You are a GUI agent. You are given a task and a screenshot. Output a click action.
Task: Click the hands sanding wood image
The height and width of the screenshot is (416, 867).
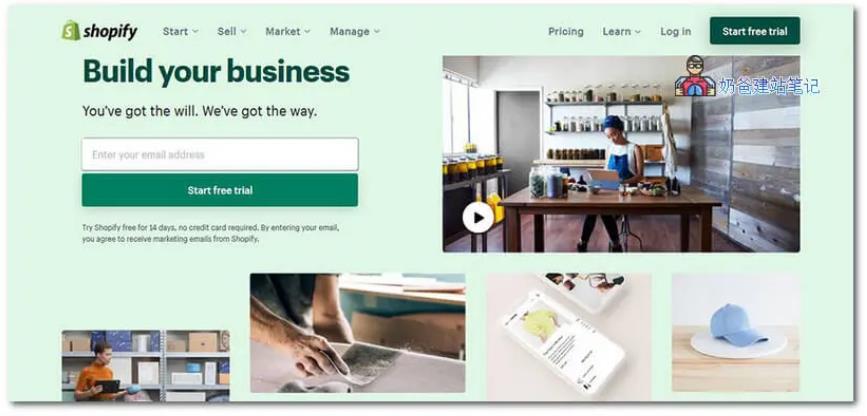(358, 333)
